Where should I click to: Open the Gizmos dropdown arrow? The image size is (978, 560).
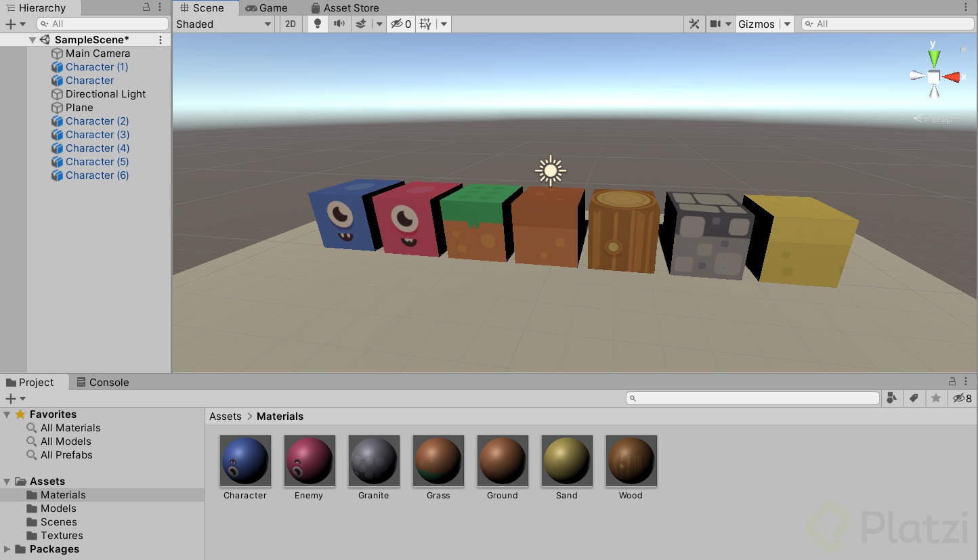(787, 24)
